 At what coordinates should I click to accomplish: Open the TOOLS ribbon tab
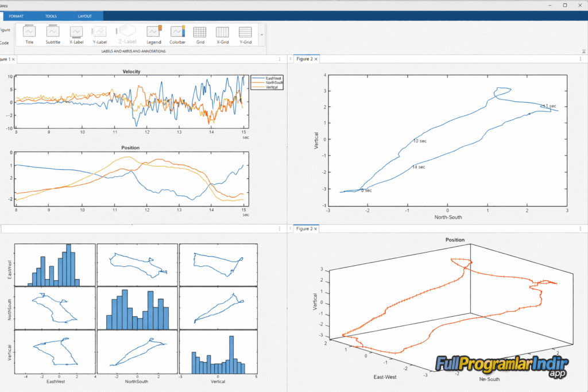[x=51, y=16]
